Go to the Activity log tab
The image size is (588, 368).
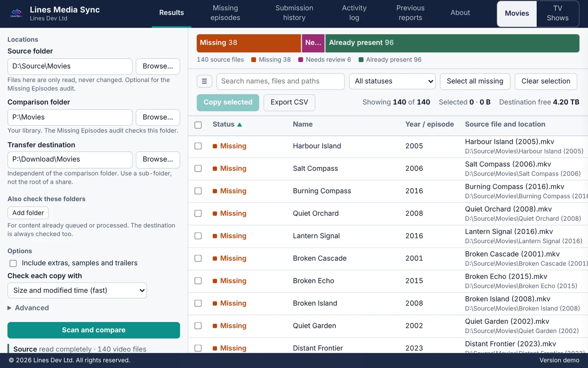point(354,13)
